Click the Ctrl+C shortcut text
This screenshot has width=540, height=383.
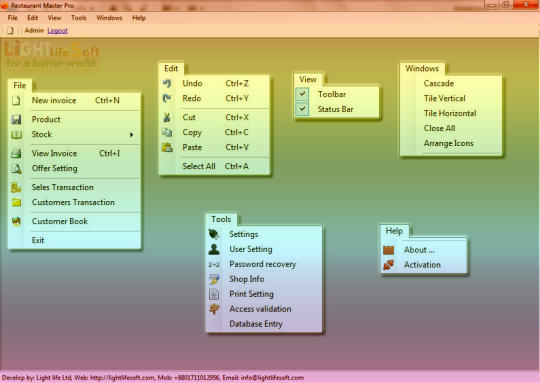point(237,132)
